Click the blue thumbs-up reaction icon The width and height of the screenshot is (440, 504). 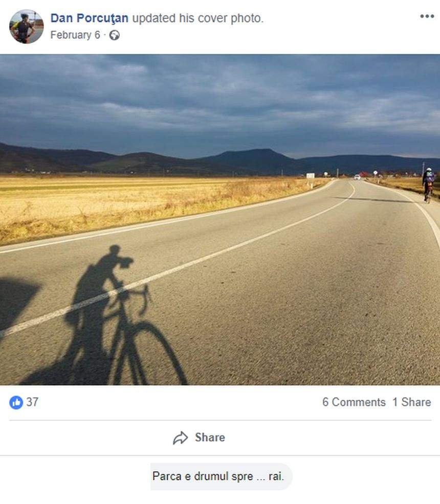(x=16, y=402)
